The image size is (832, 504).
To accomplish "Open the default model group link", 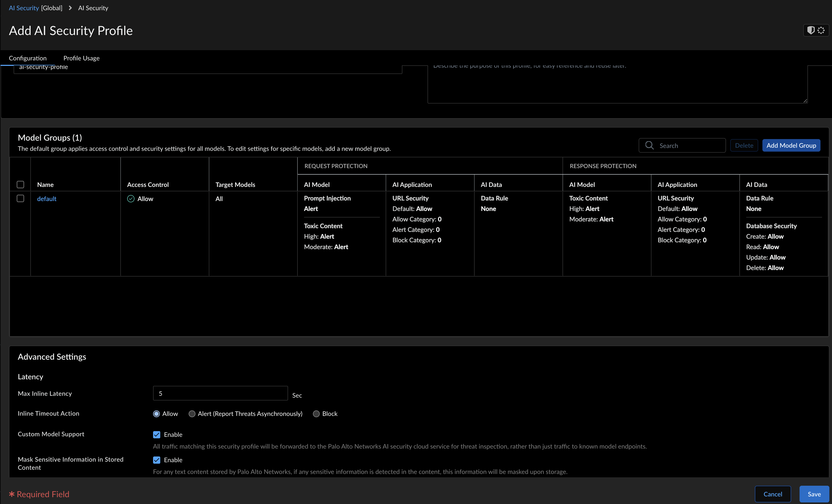I will 47,199.
